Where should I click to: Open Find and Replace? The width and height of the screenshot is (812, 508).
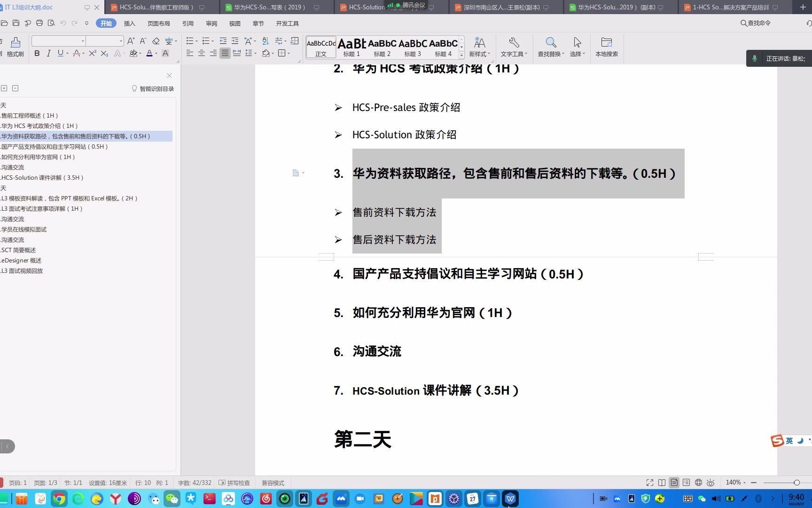coord(551,47)
